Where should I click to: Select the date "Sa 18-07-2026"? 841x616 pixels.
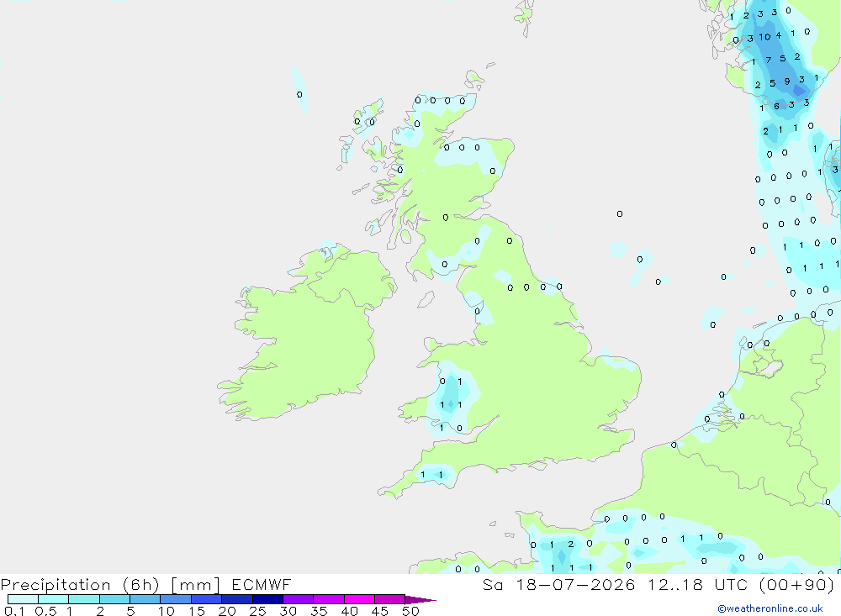(559, 585)
